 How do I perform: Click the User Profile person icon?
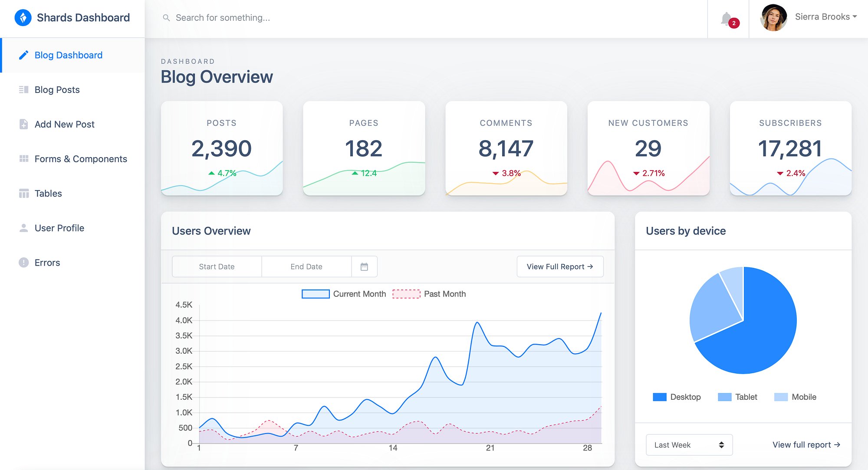24,228
